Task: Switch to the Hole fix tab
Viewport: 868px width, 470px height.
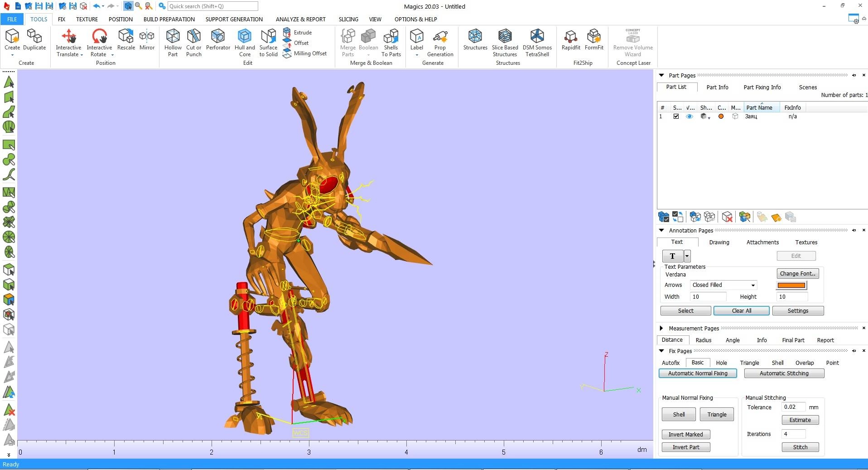Action: pyautogui.click(x=721, y=363)
